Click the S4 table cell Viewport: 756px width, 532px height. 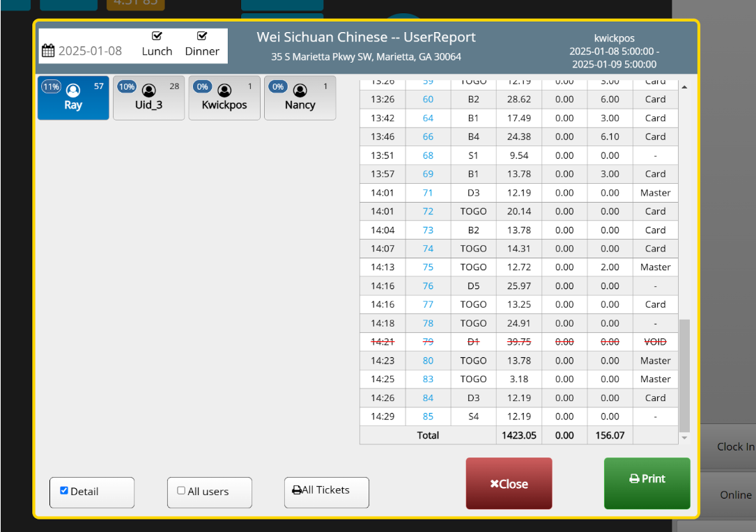[474, 416]
